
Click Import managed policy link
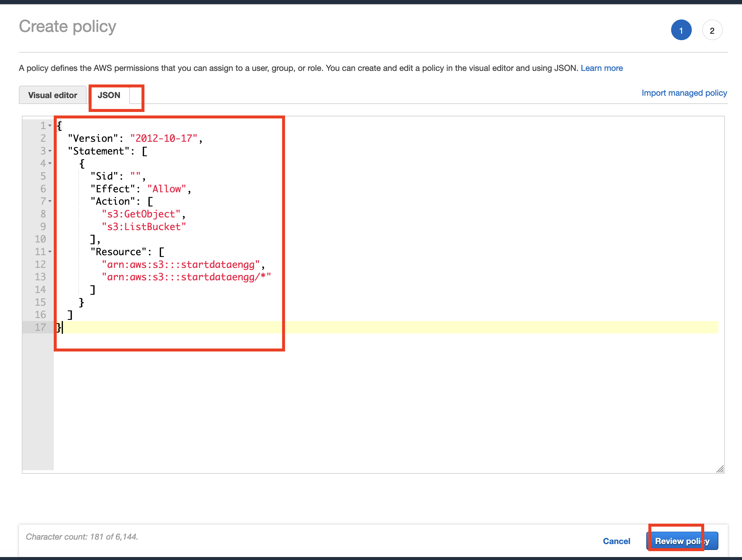coord(684,93)
